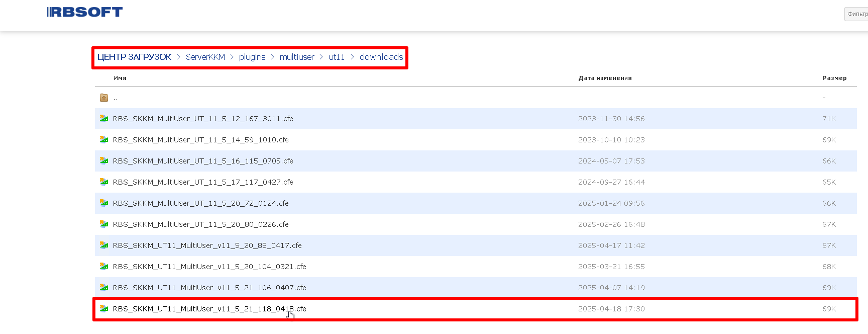Click date 2025-02-26 16:48
Screen dimensions: 868x334
click(x=611, y=224)
